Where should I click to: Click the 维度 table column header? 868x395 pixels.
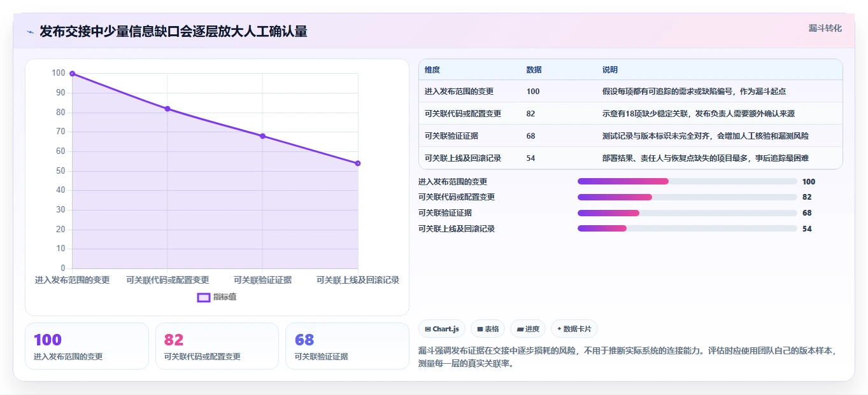432,70
